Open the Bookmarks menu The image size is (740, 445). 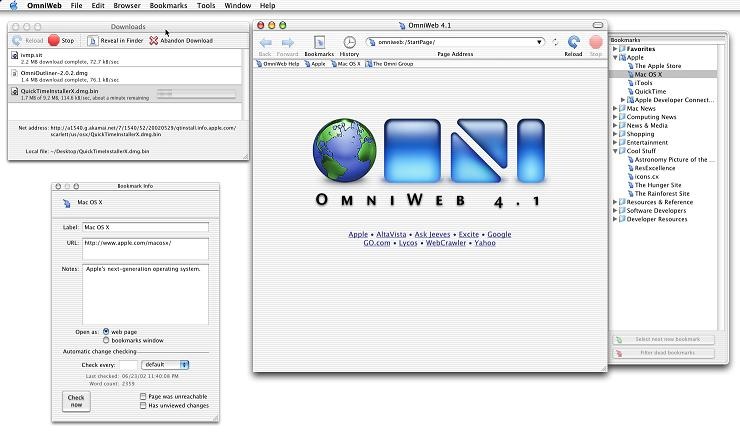[x=168, y=6]
